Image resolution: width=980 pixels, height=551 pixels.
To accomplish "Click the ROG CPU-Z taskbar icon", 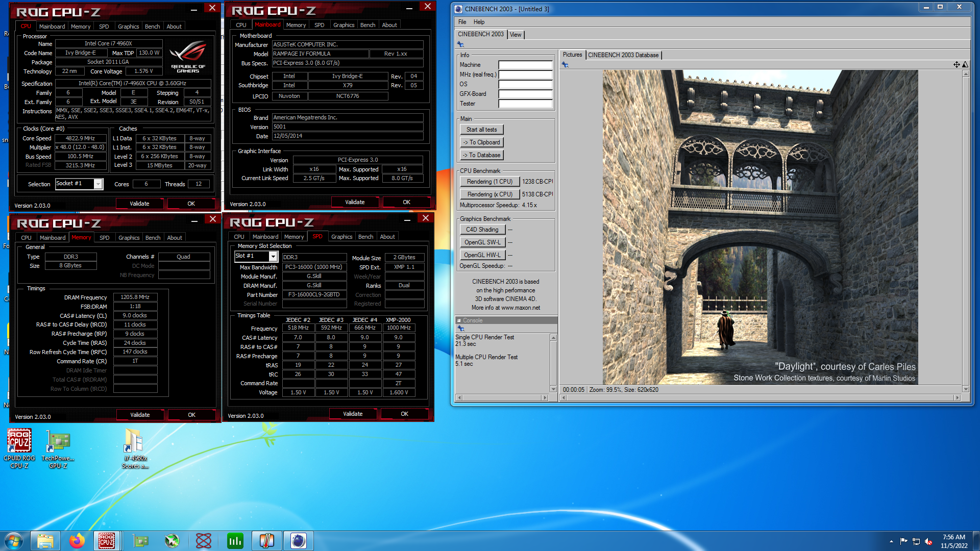I will [107, 541].
